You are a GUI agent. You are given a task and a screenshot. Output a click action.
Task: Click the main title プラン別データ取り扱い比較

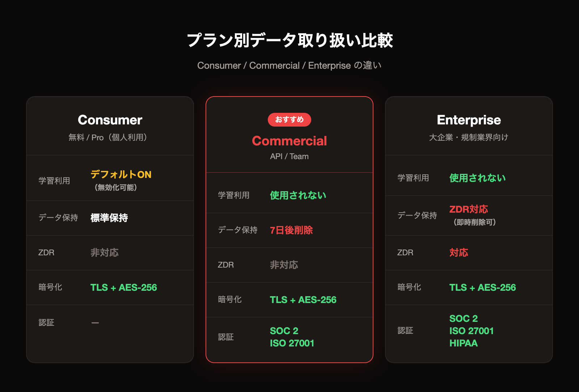tap(289, 40)
